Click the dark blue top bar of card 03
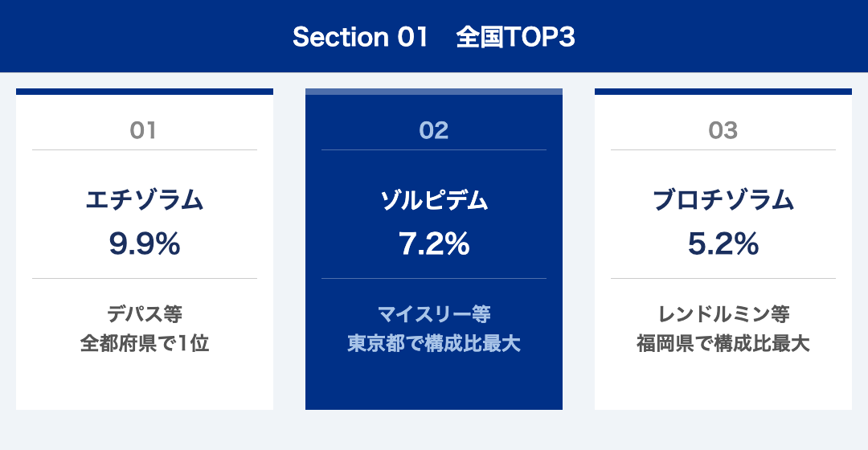 [723, 92]
